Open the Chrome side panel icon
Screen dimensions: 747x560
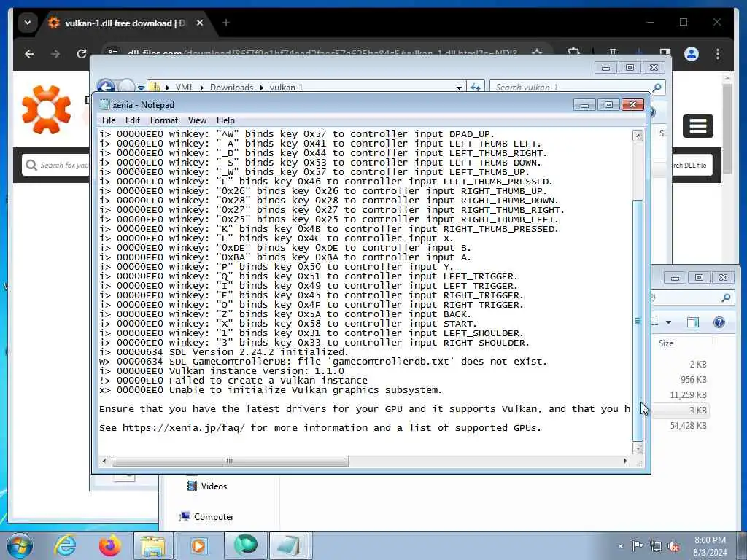click(665, 52)
